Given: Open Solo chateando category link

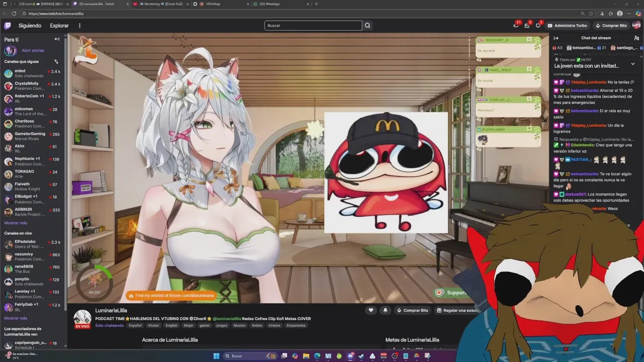Looking at the screenshot, I should (109, 325).
